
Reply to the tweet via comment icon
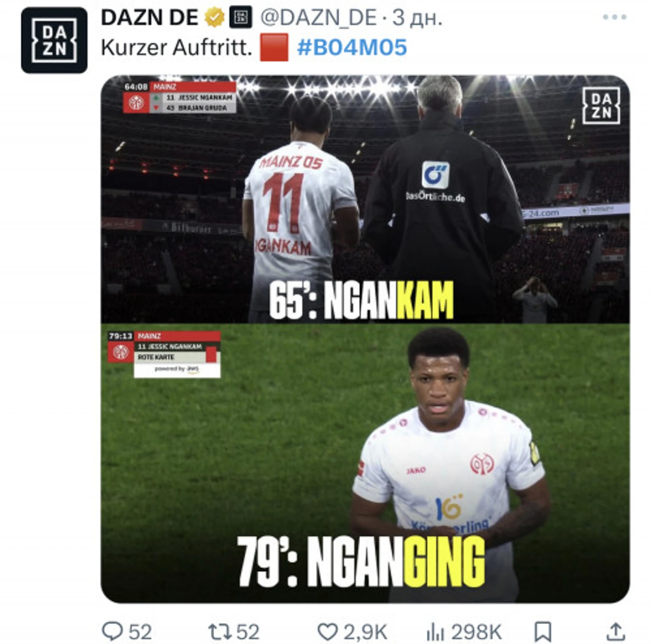(x=112, y=631)
